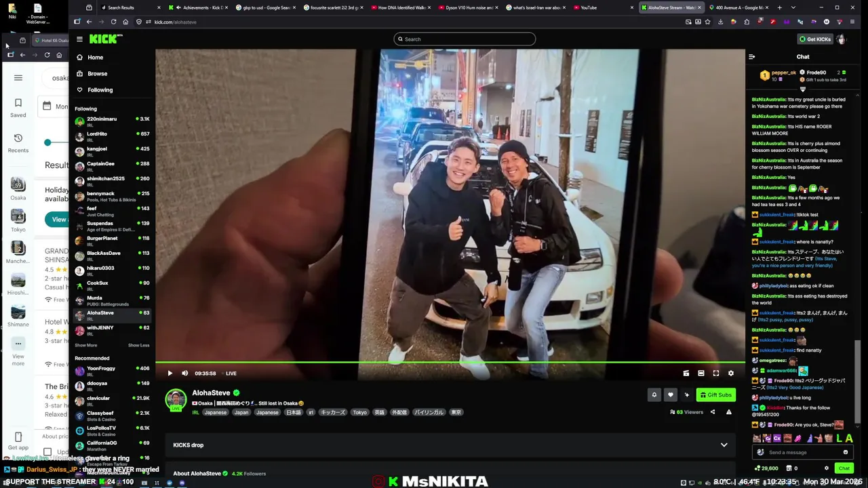Open the chat gift inventory icon
The width and height of the screenshot is (868, 488).
791,468
